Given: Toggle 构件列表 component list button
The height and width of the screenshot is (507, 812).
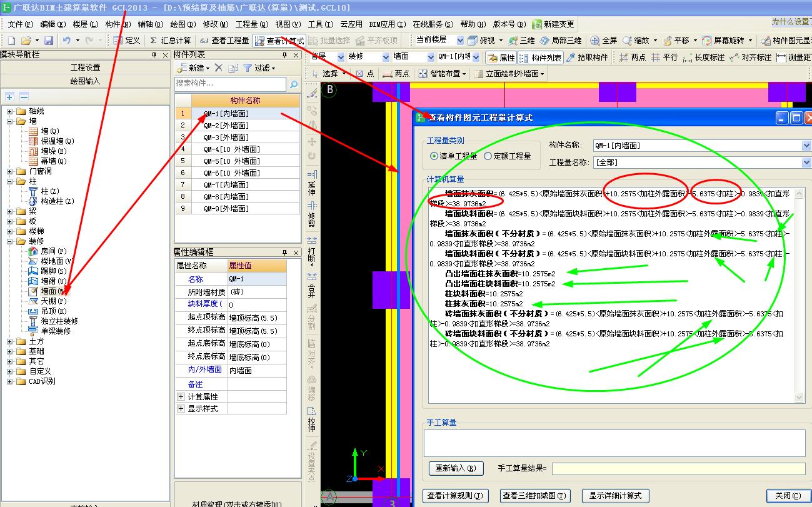Looking at the screenshot, I should [x=541, y=58].
